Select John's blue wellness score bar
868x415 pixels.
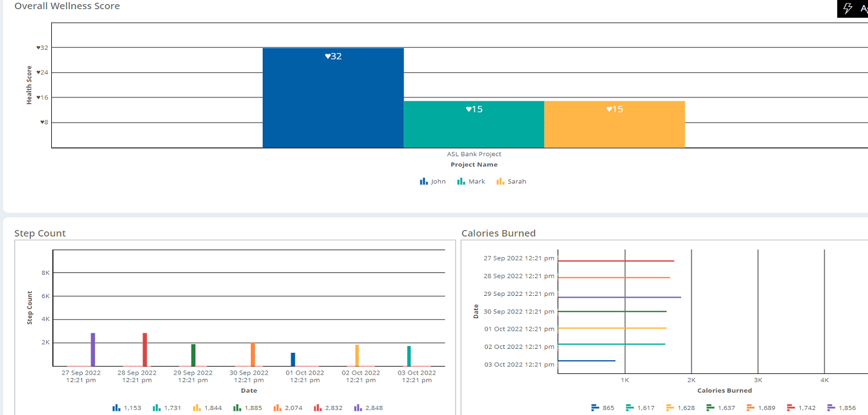click(333, 98)
